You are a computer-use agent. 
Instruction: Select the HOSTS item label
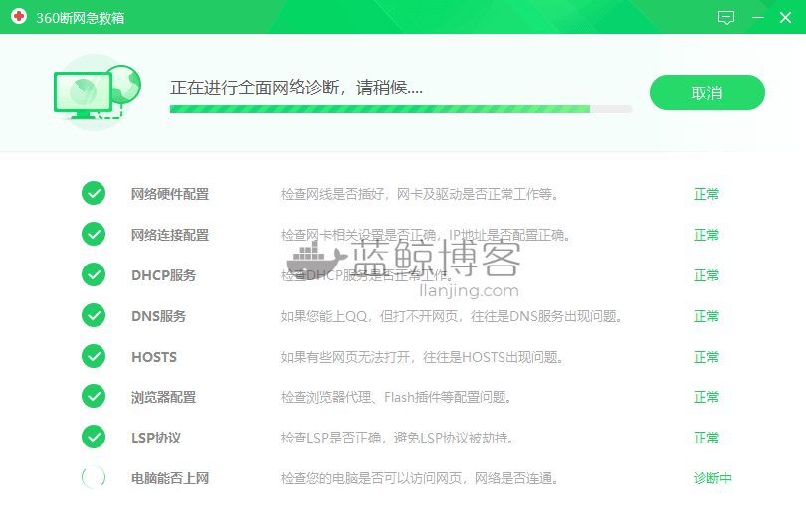pyautogui.click(x=154, y=356)
